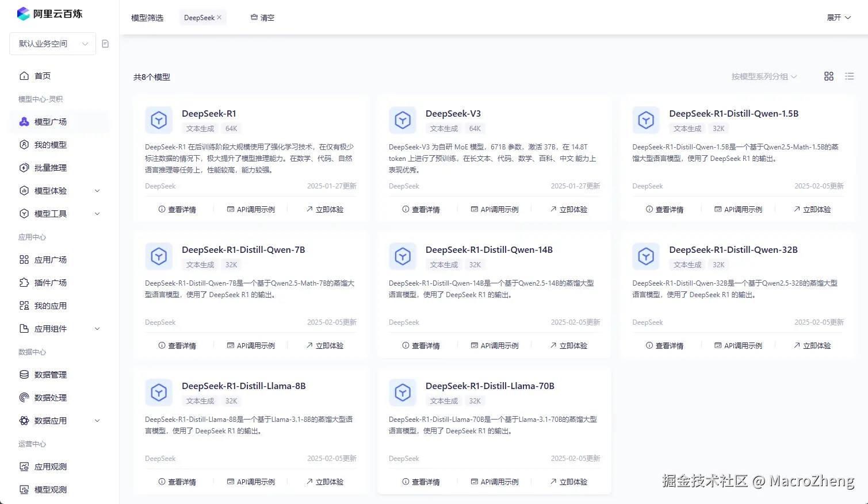Image resolution: width=868 pixels, height=504 pixels.
Task: Click the DeepSeek-R1-Distill-Llama-70B logo icon
Action: pyautogui.click(x=403, y=393)
